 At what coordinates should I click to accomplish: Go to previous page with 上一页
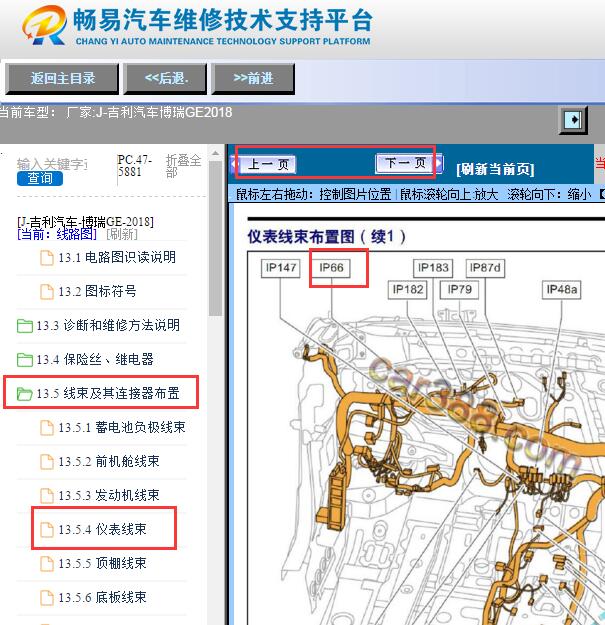point(264,164)
